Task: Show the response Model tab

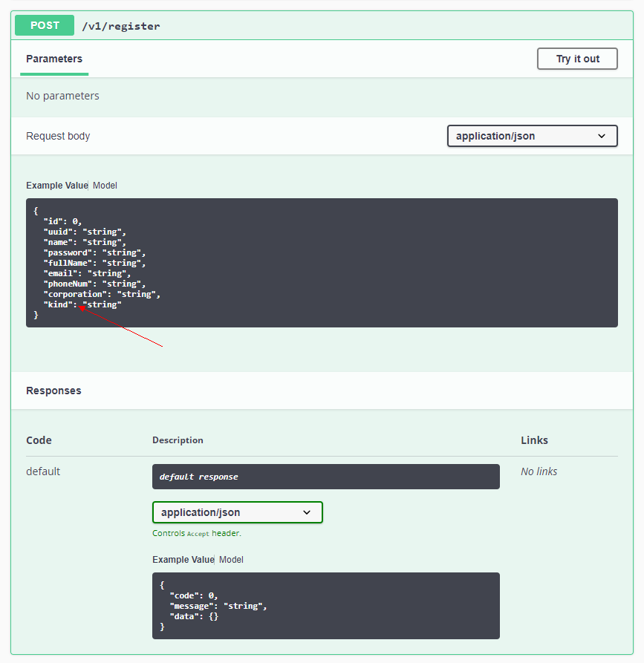Action: [231, 560]
